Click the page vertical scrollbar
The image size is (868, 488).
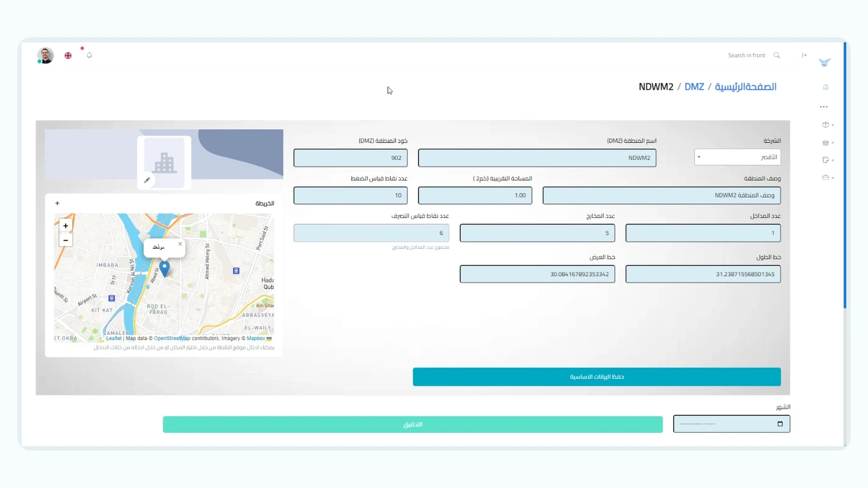845,175
